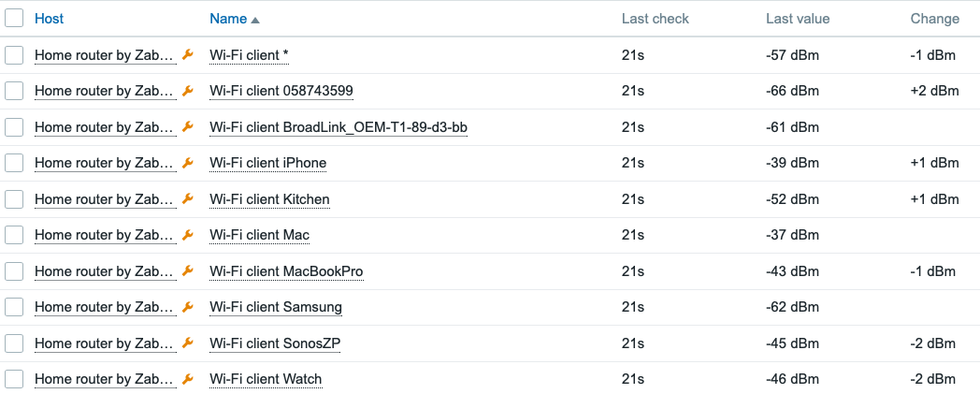Viewport: 980px width, 394px height.
Task: Click wrench icon in BroadLink_OEM client row
Action: click(x=187, y=127)
